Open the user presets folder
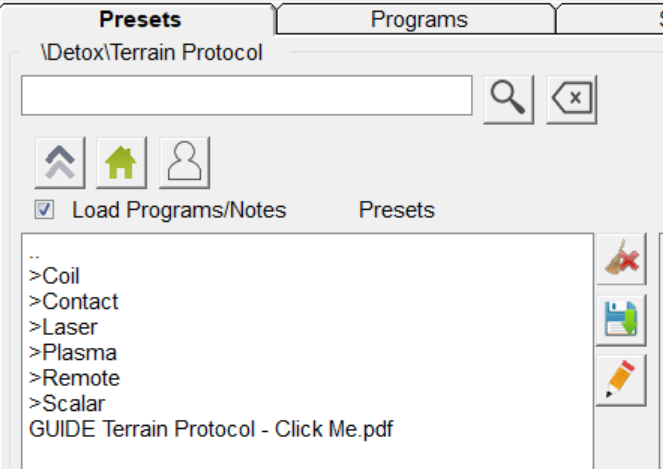Image resolution: width=663 pixels, height=469 pixels. click(185, 163)
